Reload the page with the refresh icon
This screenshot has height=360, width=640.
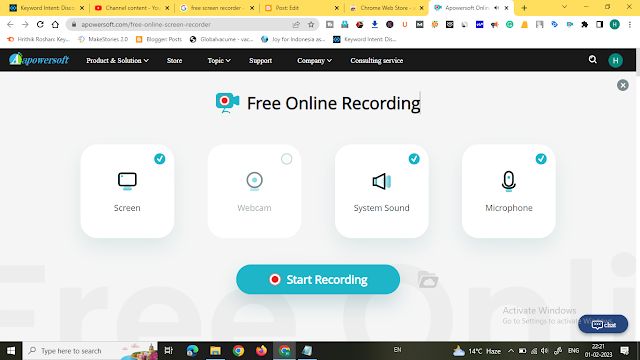pos(40,24)
